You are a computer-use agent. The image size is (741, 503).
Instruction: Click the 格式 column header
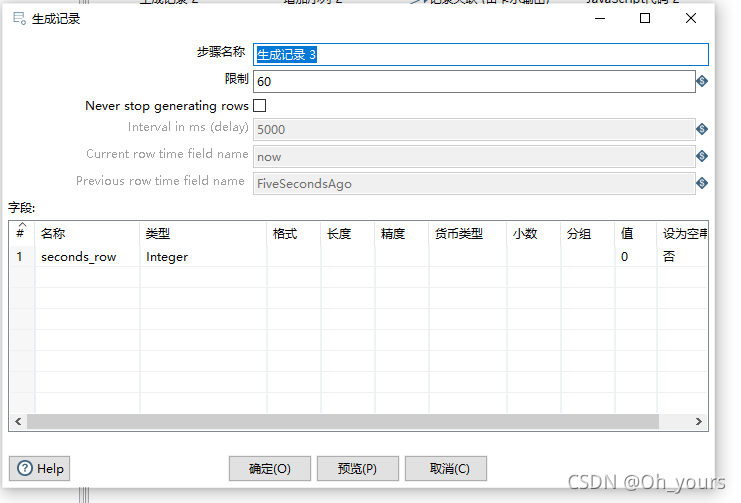[x=294, y=233]
